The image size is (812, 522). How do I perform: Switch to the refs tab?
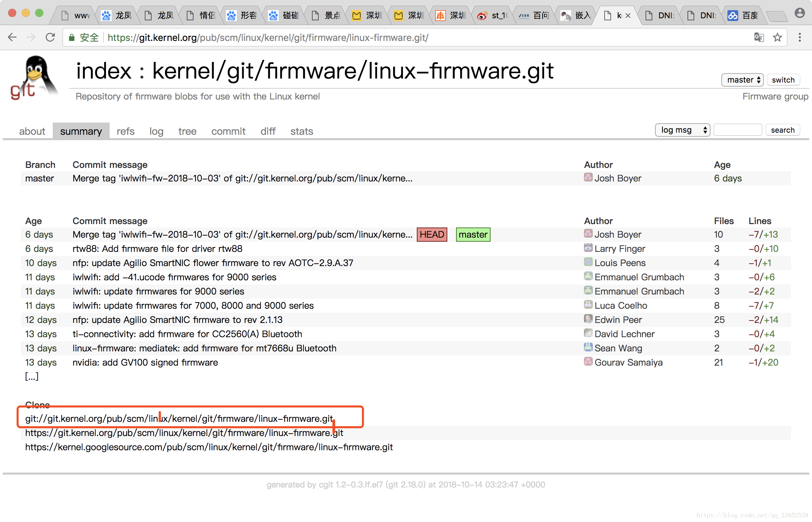tap(125, 131)
